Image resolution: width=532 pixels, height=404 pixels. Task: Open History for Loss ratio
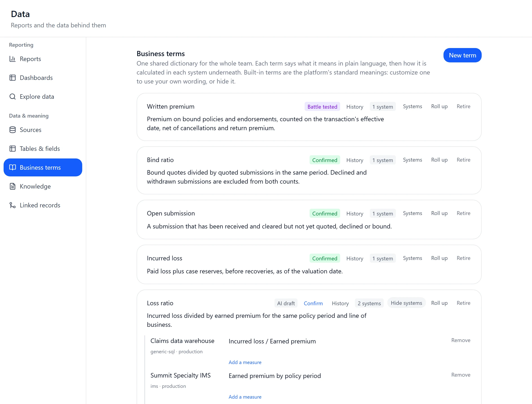click(x=340, y=303)
